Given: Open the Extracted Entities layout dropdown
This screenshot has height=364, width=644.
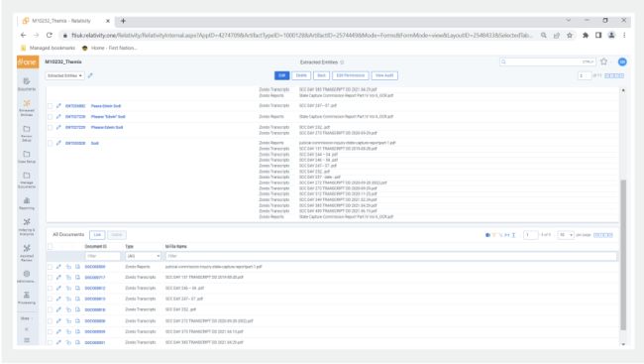Looking at the screenshot, I should pos(64,75).
